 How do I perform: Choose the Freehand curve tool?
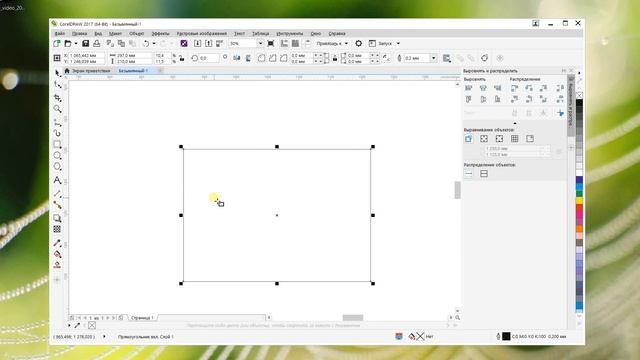coord(58,122)
